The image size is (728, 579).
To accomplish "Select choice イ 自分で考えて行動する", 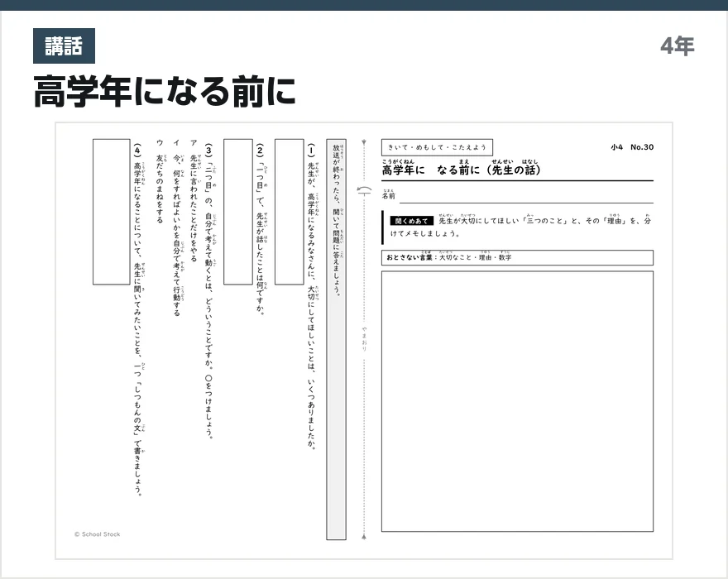I will pyautogui.click(x=177, y=227).
